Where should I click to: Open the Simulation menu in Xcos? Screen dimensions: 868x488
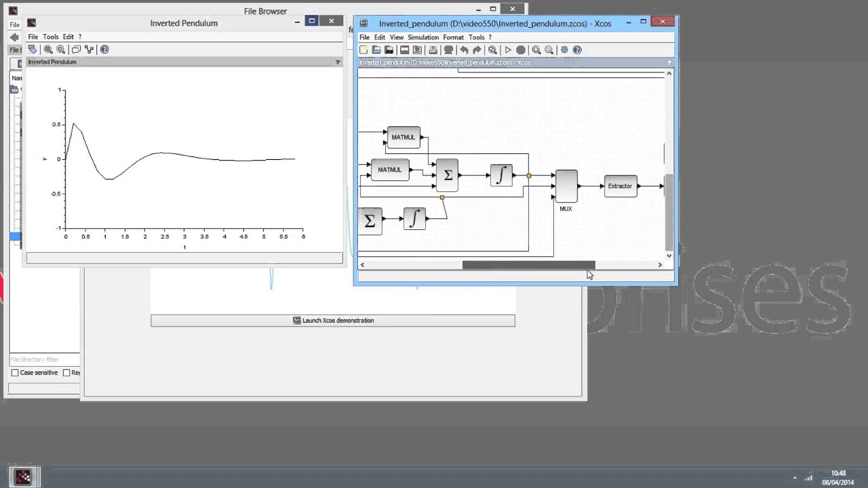[423, 37]
